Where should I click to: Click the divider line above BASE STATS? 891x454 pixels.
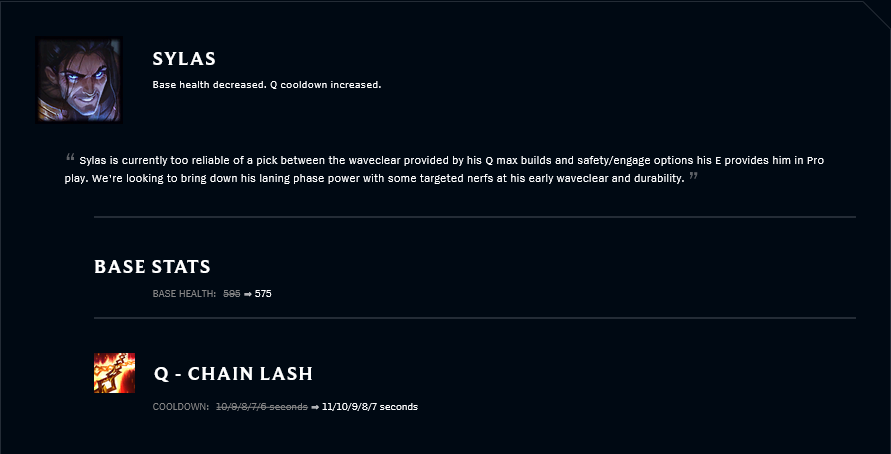point(474,216)
